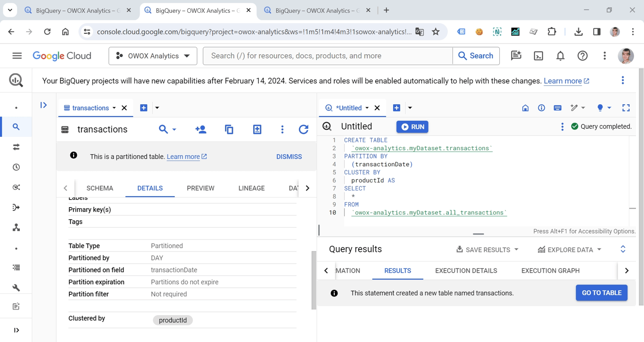Switch to DETAILS tab
644x342 pixels.
150,188
